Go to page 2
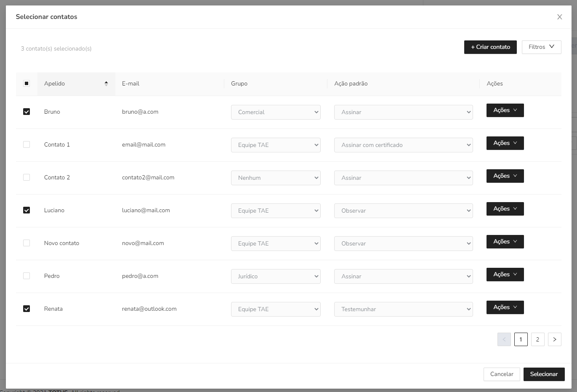The height and width of the screenshot is (392, 577). coord(537,339)
